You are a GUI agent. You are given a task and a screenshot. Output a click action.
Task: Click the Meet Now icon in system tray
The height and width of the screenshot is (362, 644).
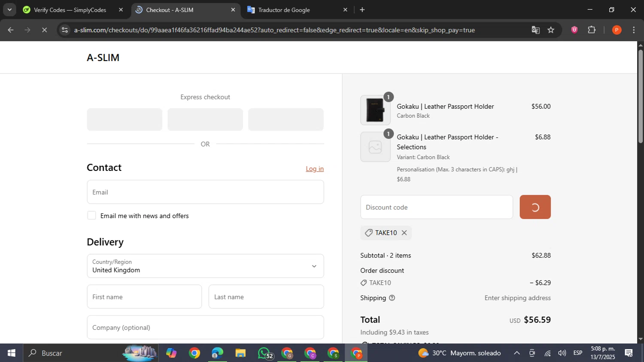click(532, 353)
